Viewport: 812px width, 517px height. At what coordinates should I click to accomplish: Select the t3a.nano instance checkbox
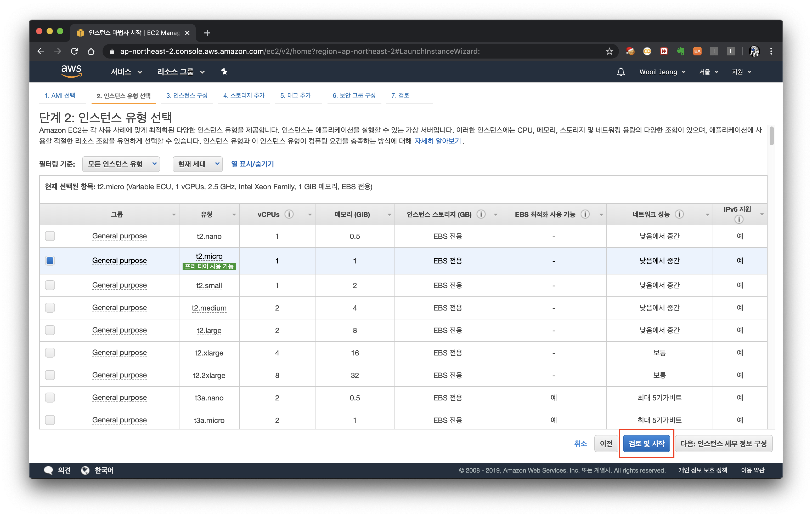pos(50,398)
